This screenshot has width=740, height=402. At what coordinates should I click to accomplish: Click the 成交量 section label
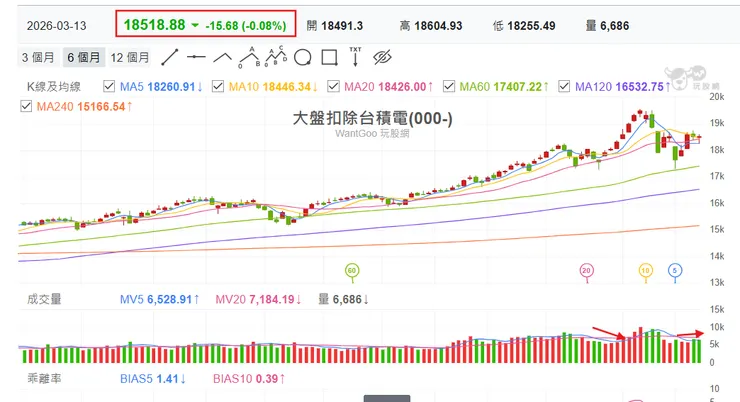click(44, 299)
